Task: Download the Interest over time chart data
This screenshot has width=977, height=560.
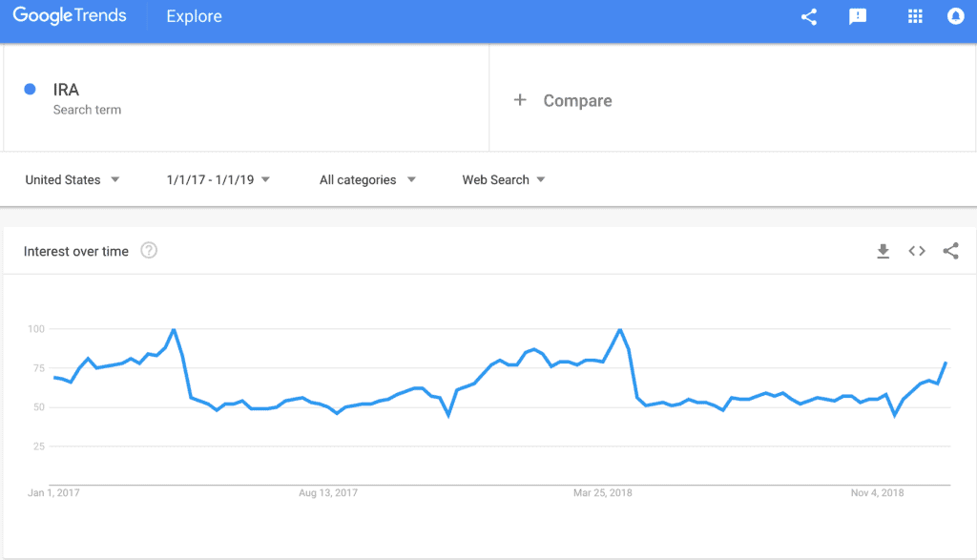Action: point(883,251)
